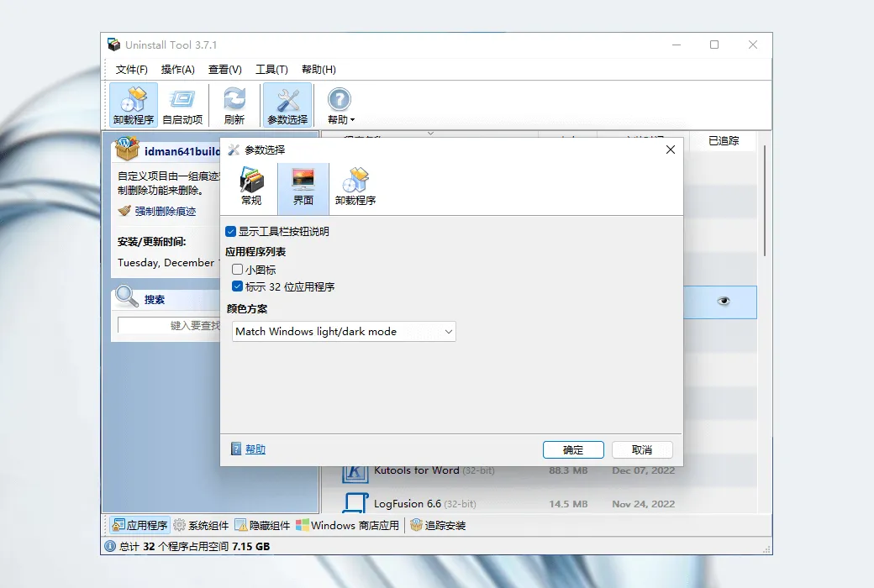
Task: Click the magnifier 搜索 icon
Action: tap(127, 297)
